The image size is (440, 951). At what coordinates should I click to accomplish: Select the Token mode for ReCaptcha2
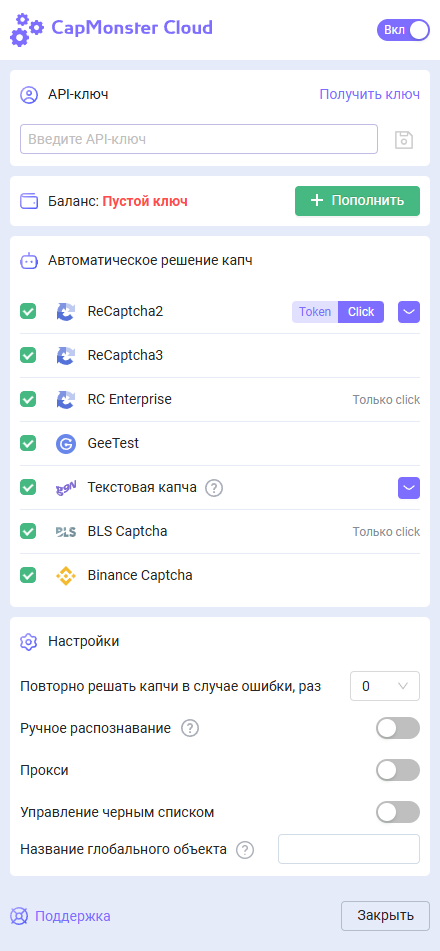pyautogui.click(x=315, y=312)
